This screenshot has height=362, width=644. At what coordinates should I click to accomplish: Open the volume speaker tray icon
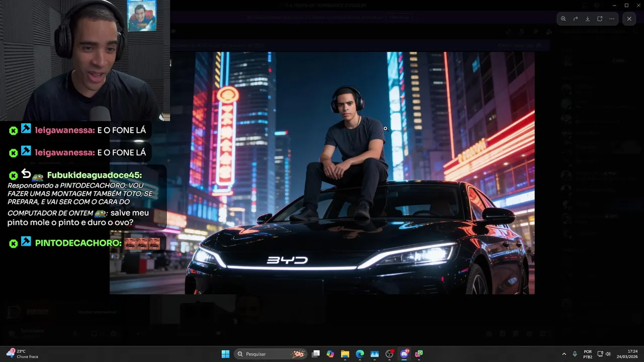[x=608, y=354]
